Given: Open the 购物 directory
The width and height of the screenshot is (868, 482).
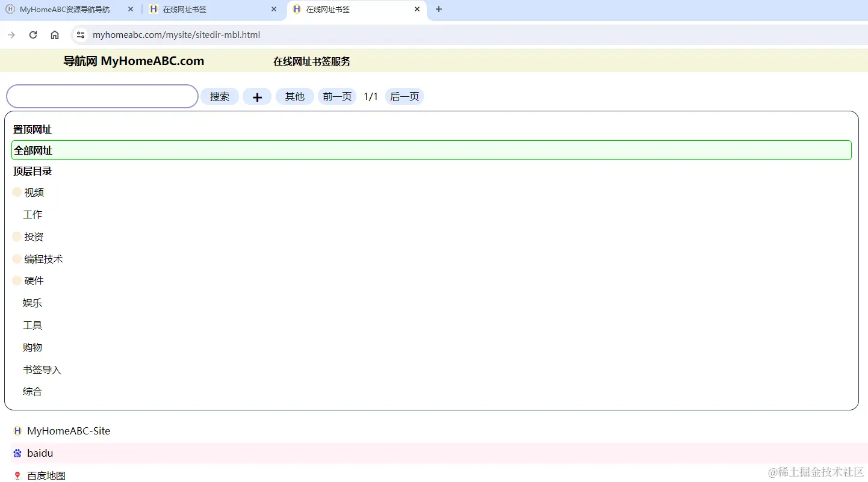Looking at the screenshot, I should coord(33,348).
